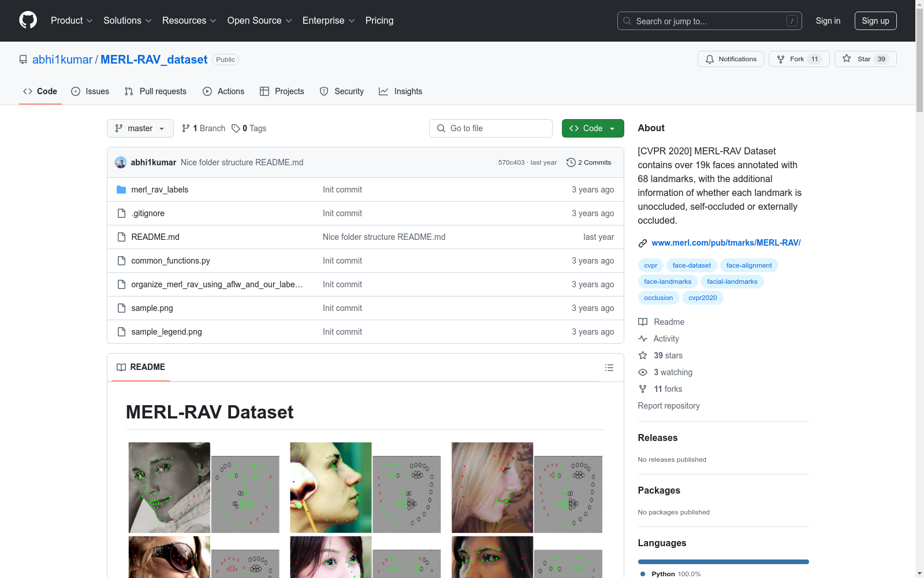Open the Pull requests tab
This screenshot has width=924, height=578.
click(155, 91)
